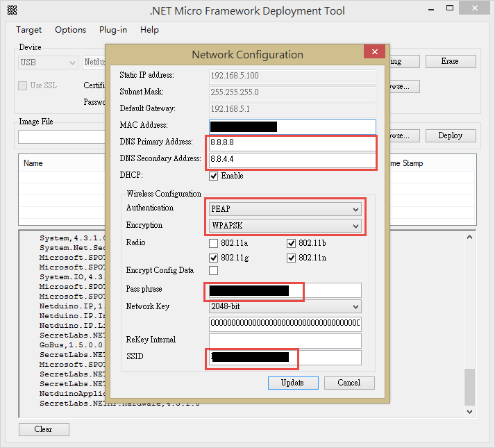Click the MAC Address field
Image resolution: width=495 pixels, height=448 pixels.
click(292, 126)
